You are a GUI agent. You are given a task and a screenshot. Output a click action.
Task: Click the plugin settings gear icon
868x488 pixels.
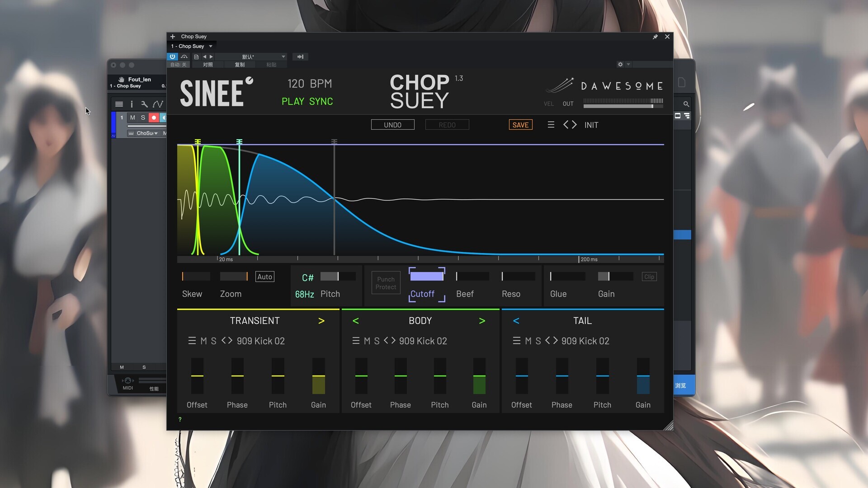[x=620, y=65]
